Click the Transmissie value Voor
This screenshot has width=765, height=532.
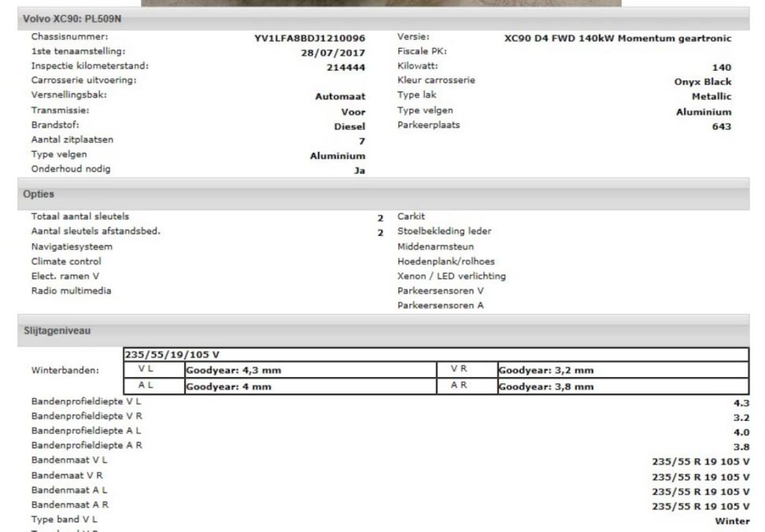click(x=353, y=112)
